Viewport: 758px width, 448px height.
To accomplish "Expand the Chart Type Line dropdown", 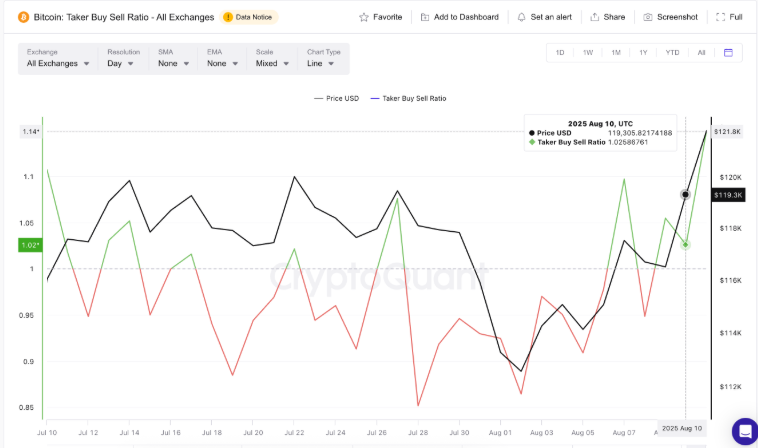I will point(323,63).
